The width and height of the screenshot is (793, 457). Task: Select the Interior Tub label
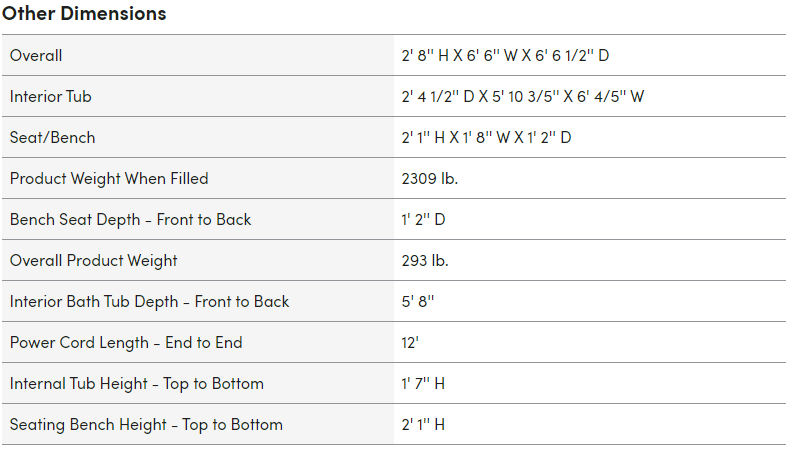(51, 97)
